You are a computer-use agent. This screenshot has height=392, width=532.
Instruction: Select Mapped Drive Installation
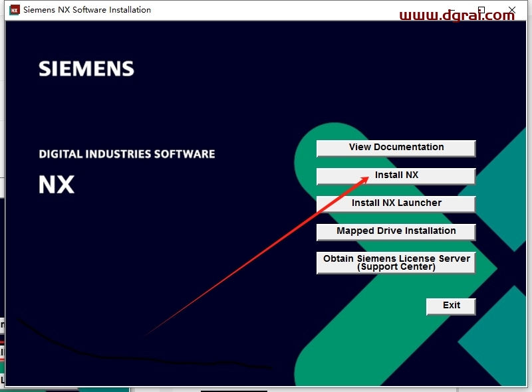coord(396,232)
